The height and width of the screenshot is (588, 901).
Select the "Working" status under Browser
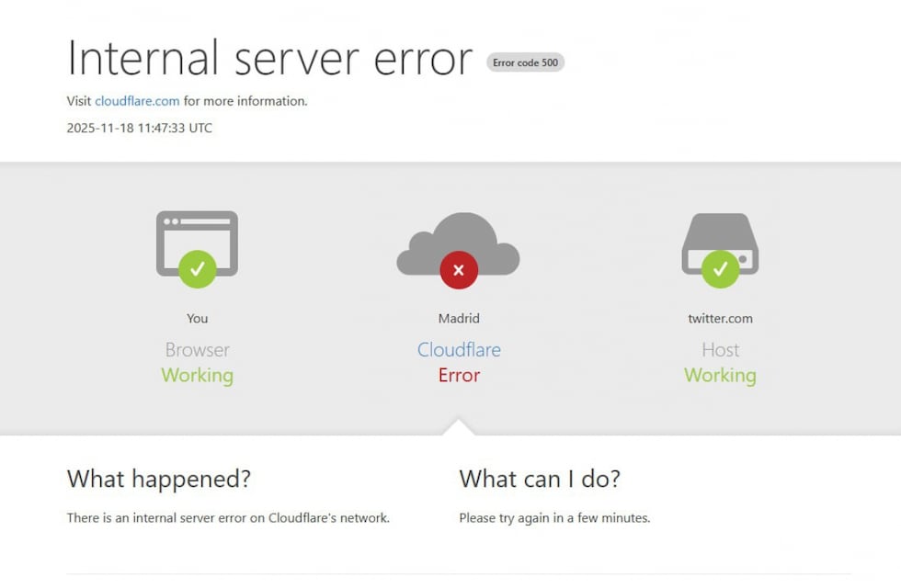197,375
